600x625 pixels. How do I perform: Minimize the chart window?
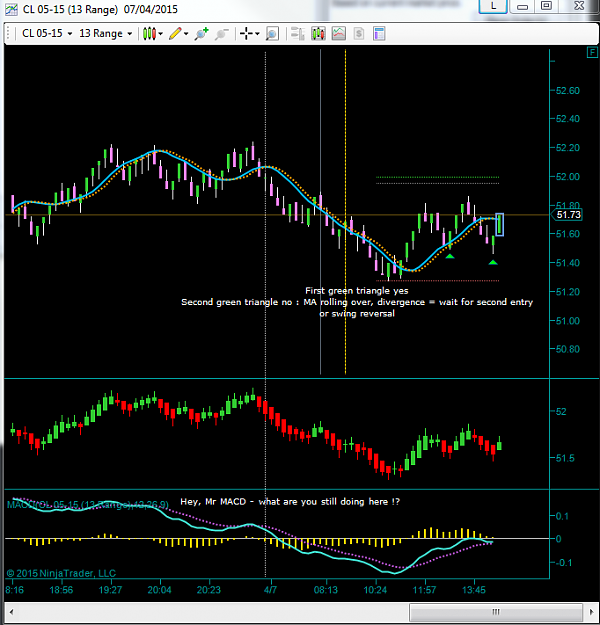point(522,6)
